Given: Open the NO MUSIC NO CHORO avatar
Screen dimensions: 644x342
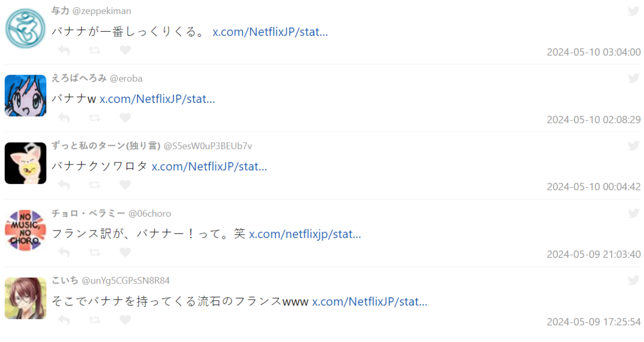Looking at the screenshot, I should tap(26, 231).
